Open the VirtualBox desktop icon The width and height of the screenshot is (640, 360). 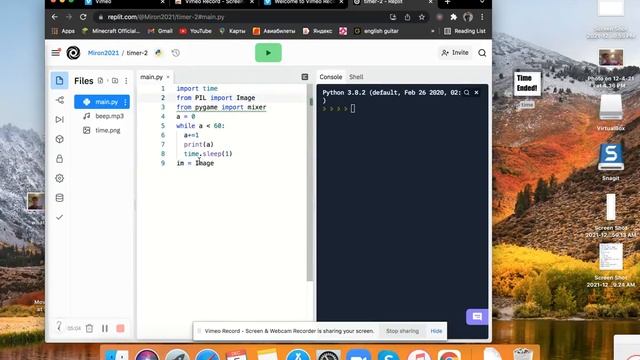[611, 112]
